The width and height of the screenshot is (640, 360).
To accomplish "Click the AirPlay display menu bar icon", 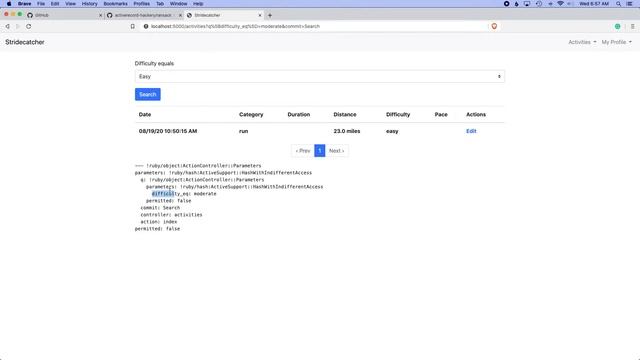I will 527,4.
